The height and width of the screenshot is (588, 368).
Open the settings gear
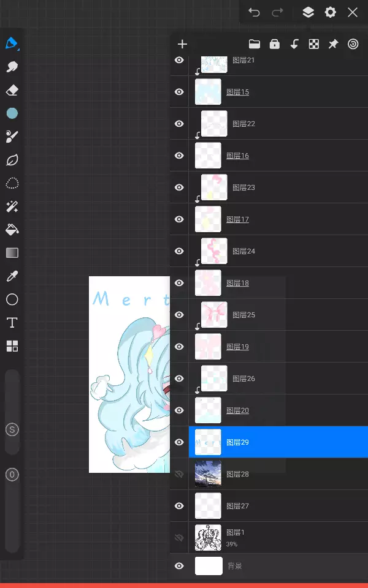pos(331,12)
